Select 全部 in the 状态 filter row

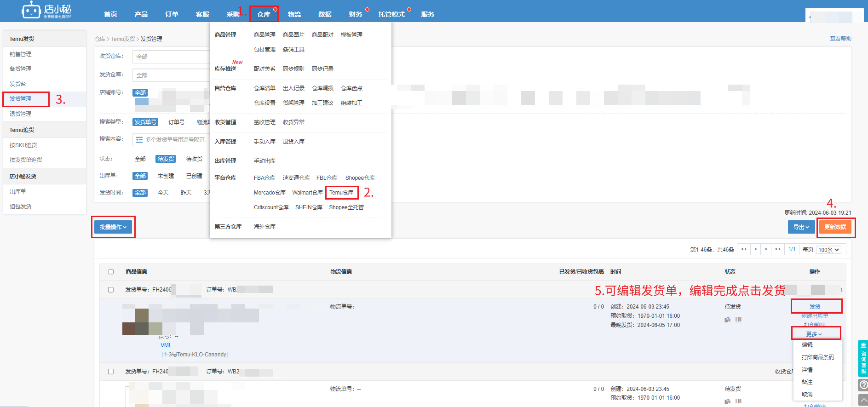140,159
